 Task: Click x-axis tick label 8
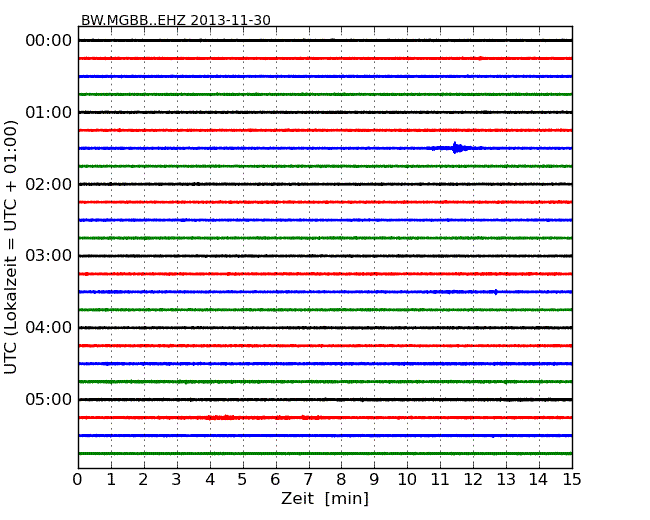pyautogui.click(x=341, y=480)
